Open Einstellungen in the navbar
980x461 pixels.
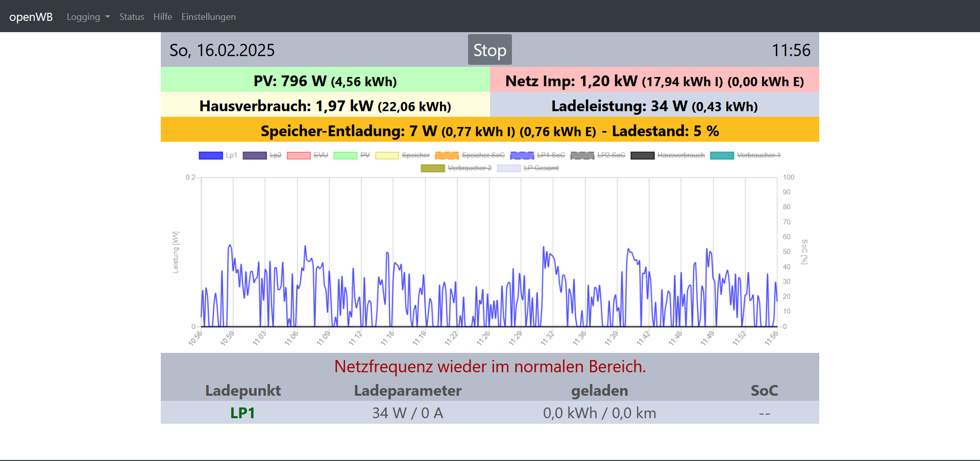209,17
